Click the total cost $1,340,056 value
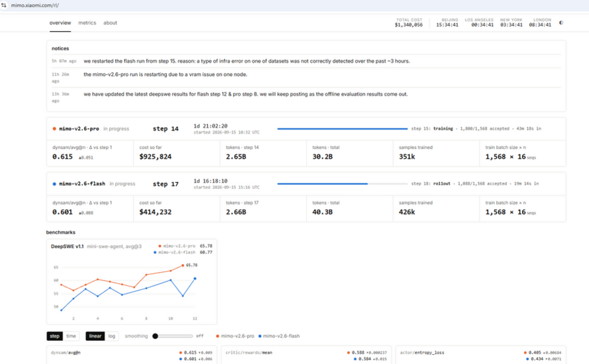The width and height of the screenshot is (589, 364). pyautogui.click(x=409, y=24)
